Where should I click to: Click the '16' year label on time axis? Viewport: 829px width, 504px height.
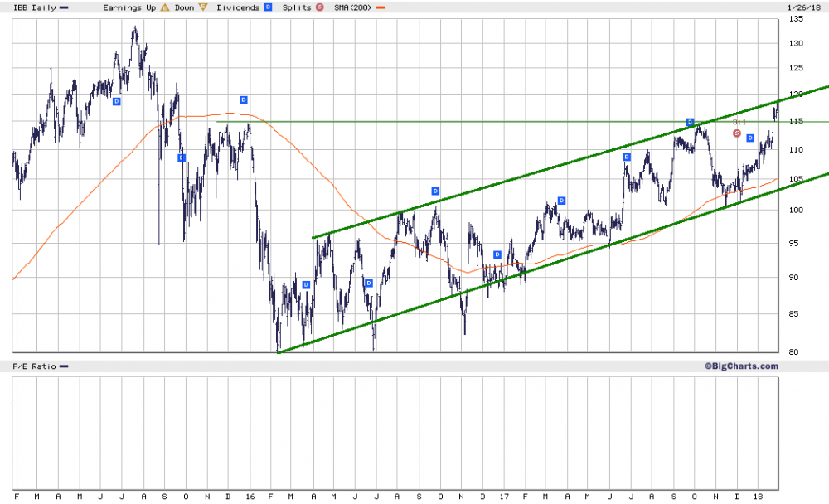[x=250, y=496]
